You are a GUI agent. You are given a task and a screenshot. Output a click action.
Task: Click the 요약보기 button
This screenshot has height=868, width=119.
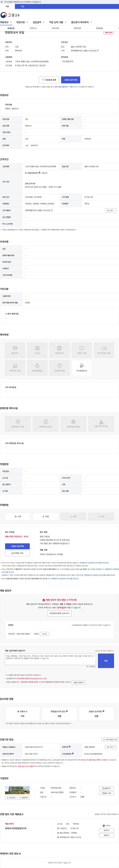[106, 830]
